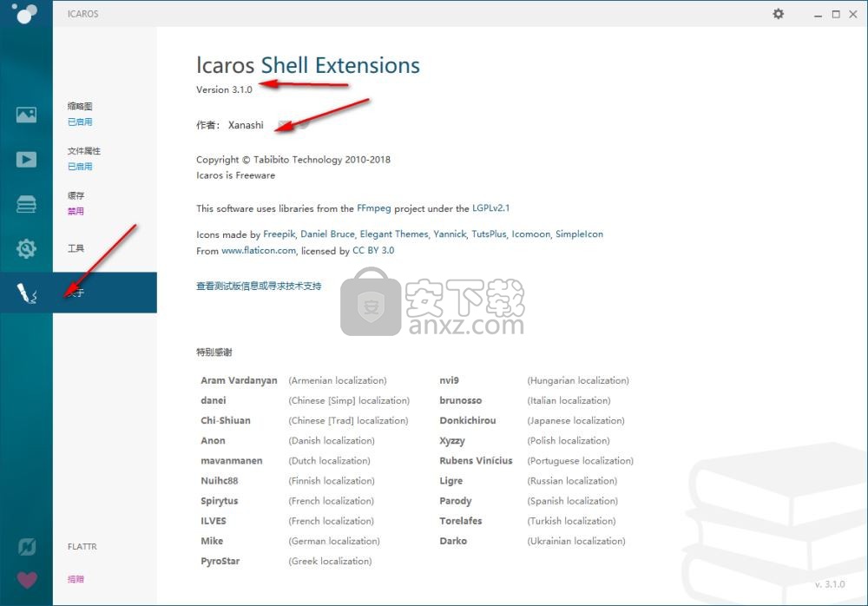This screenshot has width=868, height=606.
Task: Click the (Greek localization) text
Action: tap(330, 562)
